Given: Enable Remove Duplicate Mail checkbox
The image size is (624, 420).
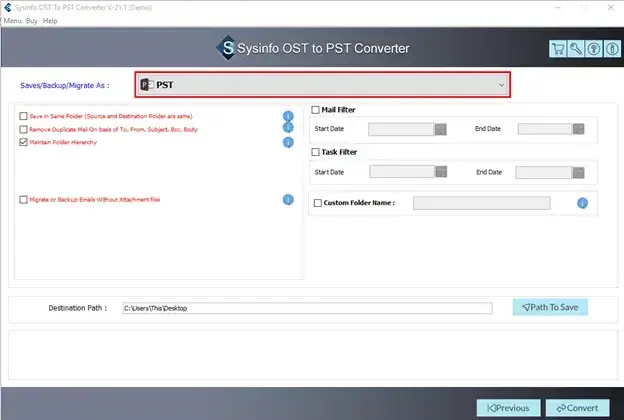Looking at the screenshot, I should tap(23, 129).
